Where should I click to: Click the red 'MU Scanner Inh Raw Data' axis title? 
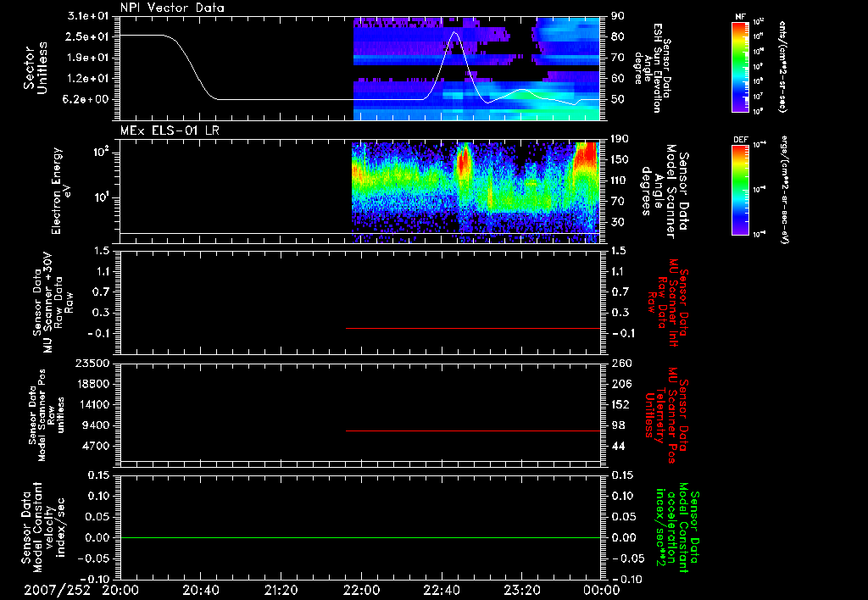coord(666,303)
